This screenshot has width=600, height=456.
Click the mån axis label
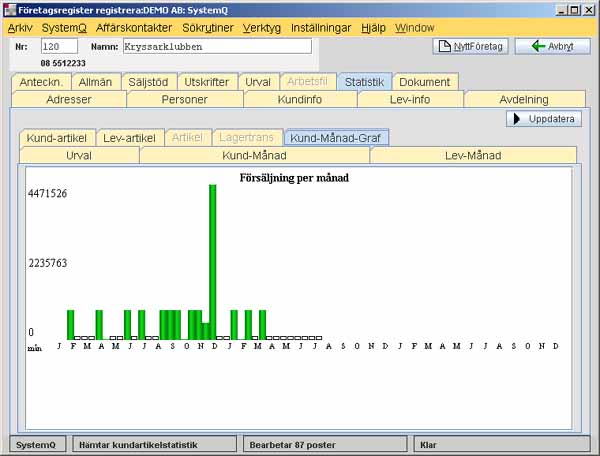pos(34,348)
